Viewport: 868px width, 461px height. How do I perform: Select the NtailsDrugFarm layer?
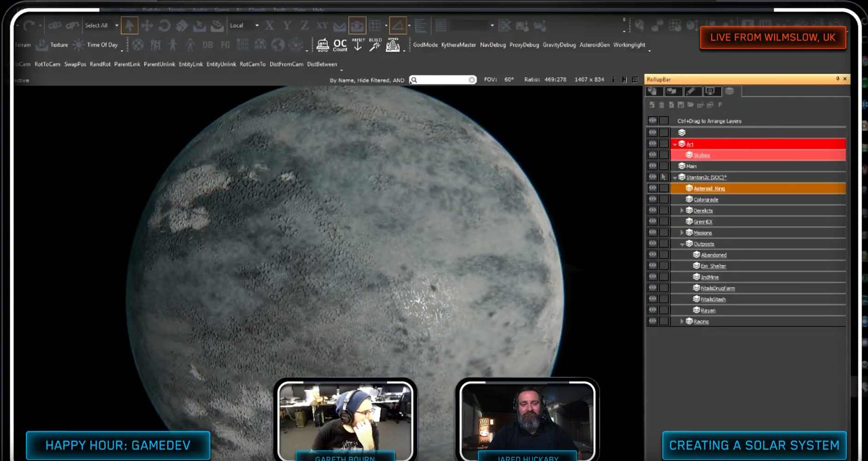718,288
